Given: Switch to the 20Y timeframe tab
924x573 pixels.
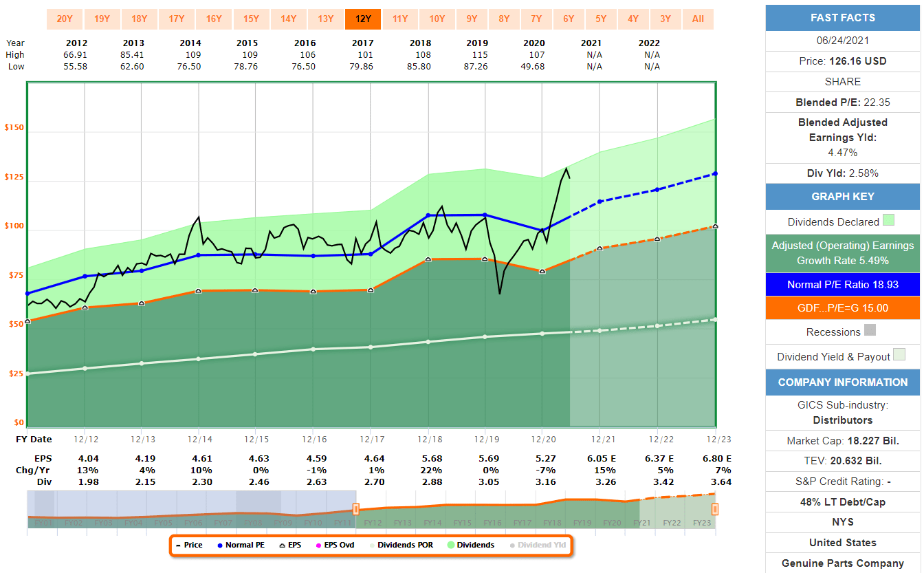Looking at the screenshot, I should (x=65, y=19).
